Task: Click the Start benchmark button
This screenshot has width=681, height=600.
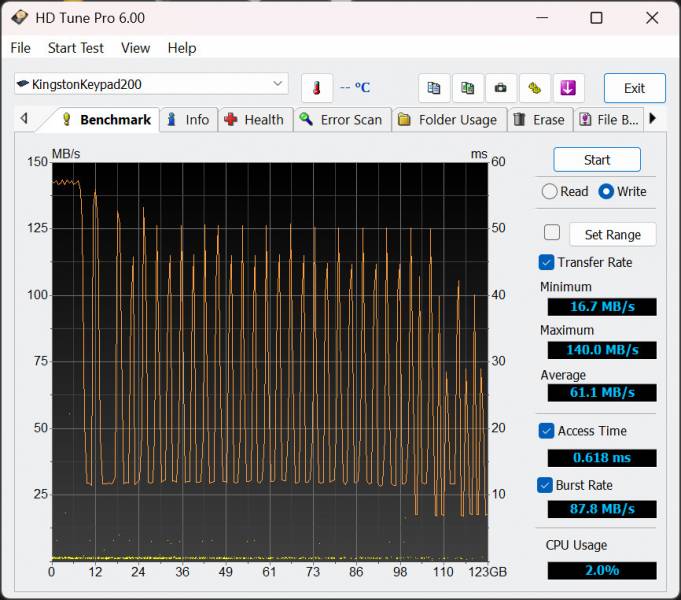Action: pyautogui.click(x=597, y=160)
